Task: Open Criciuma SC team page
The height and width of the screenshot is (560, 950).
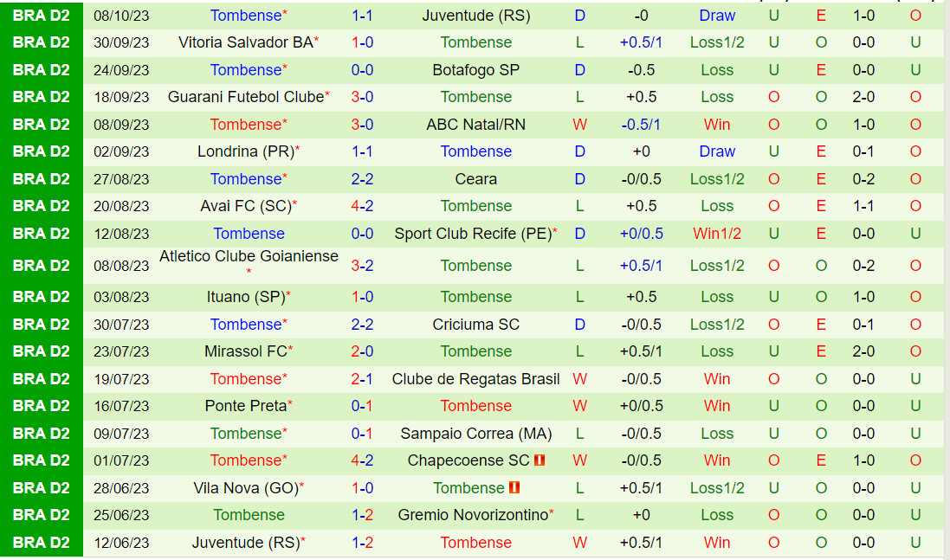Action: pos(475,325)
